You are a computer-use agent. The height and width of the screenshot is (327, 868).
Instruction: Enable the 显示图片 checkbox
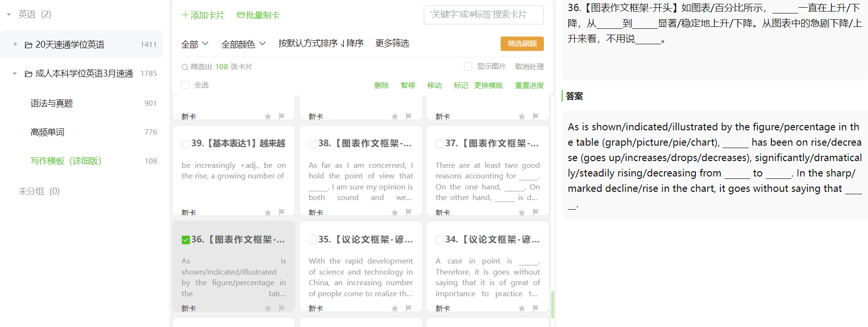coord(468,66)
